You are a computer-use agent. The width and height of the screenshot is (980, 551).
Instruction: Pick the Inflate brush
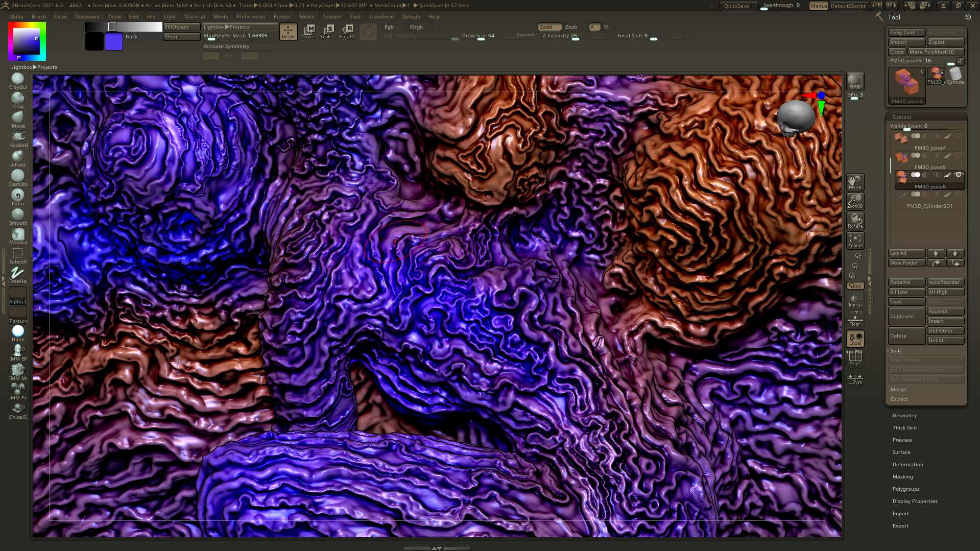click(x=18, y=157)
